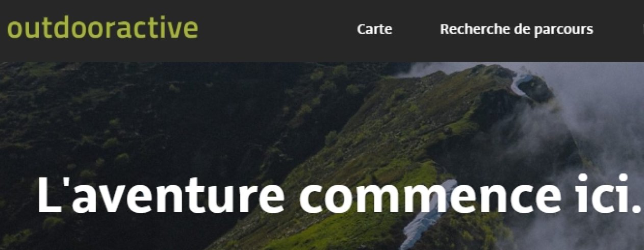
Task: Click the green grassy ridge in the photo
Action: tap(388, 168)
